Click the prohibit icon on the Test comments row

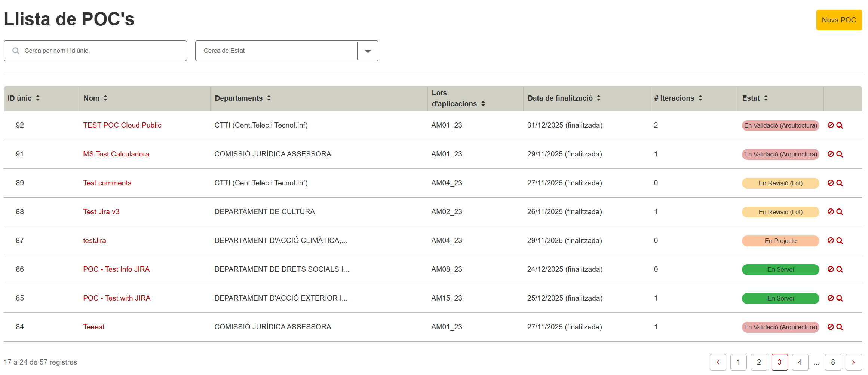tap(830, 183)
